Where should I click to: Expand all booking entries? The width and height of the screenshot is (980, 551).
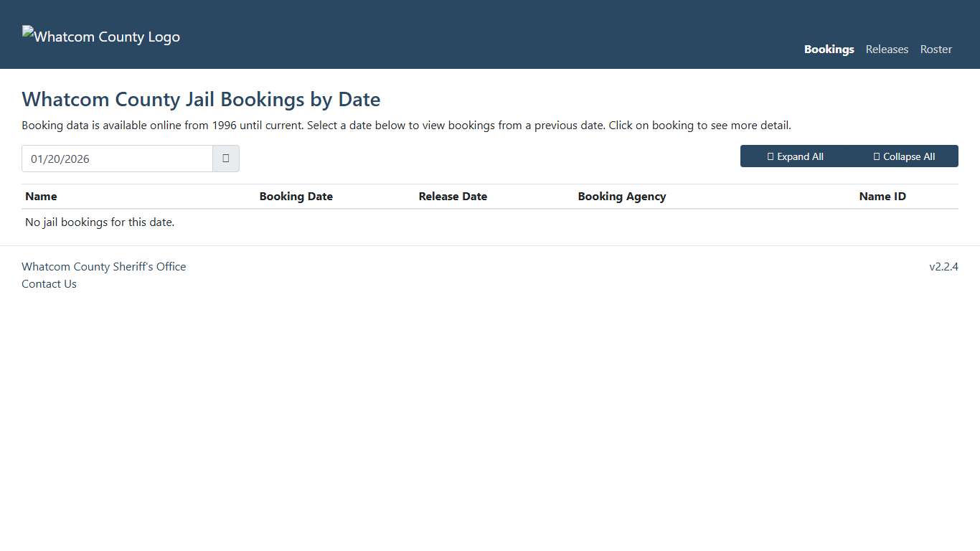click(796, 156)
